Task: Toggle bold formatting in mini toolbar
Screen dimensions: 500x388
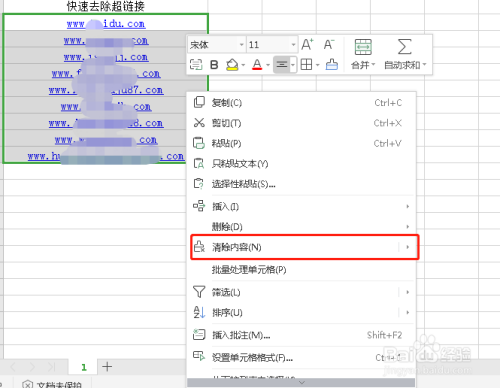Action: point(214,65)
